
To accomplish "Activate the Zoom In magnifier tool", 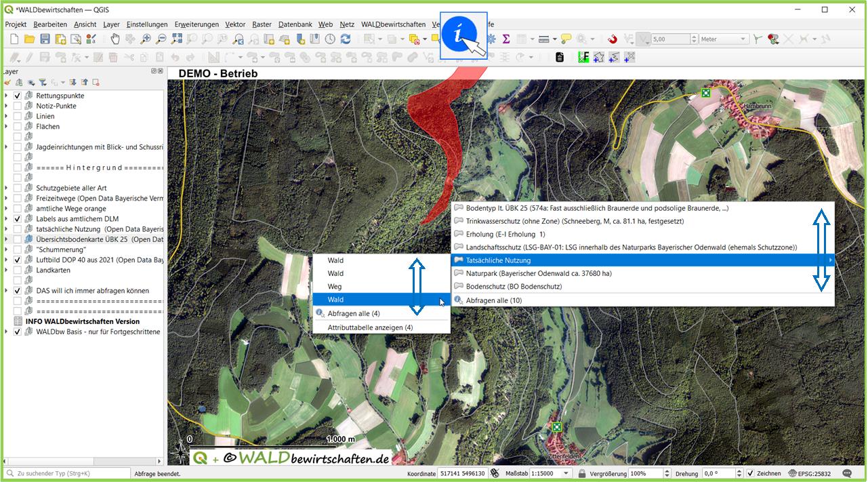I will point(145,39).
